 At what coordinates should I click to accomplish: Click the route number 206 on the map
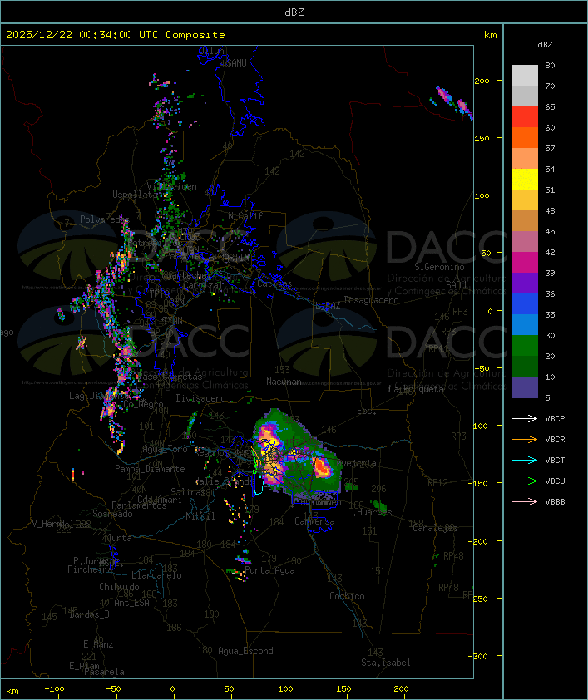point(378,488)
